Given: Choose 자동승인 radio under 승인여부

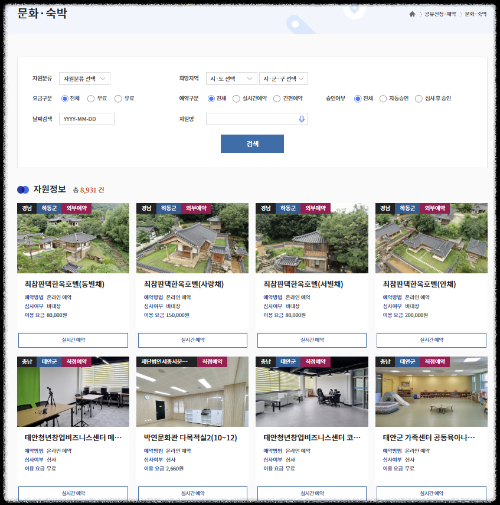Looking at the screenshot, I should (x=383, y=99).
